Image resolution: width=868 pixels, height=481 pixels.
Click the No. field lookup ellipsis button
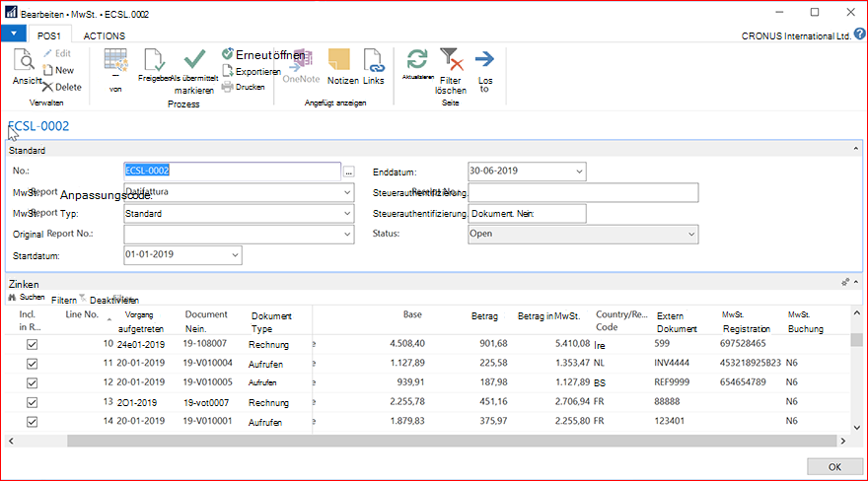[x=348, y=172]
